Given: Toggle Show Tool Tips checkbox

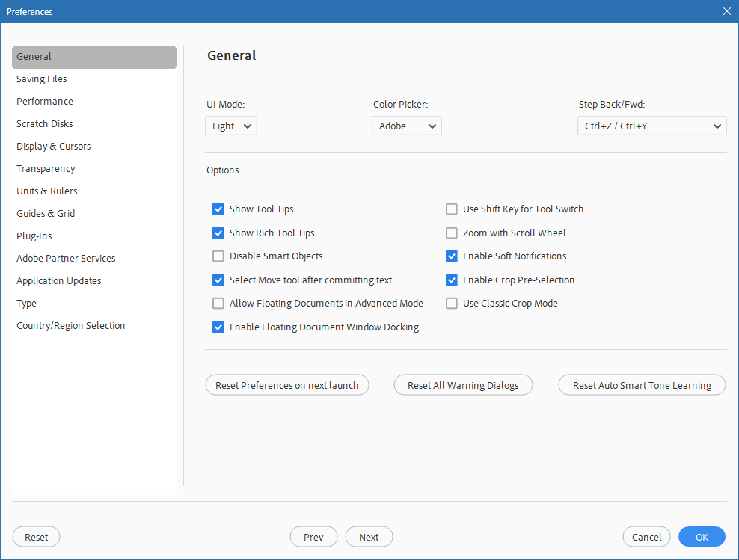Looking at the screenshot, I should coord(218,209).
